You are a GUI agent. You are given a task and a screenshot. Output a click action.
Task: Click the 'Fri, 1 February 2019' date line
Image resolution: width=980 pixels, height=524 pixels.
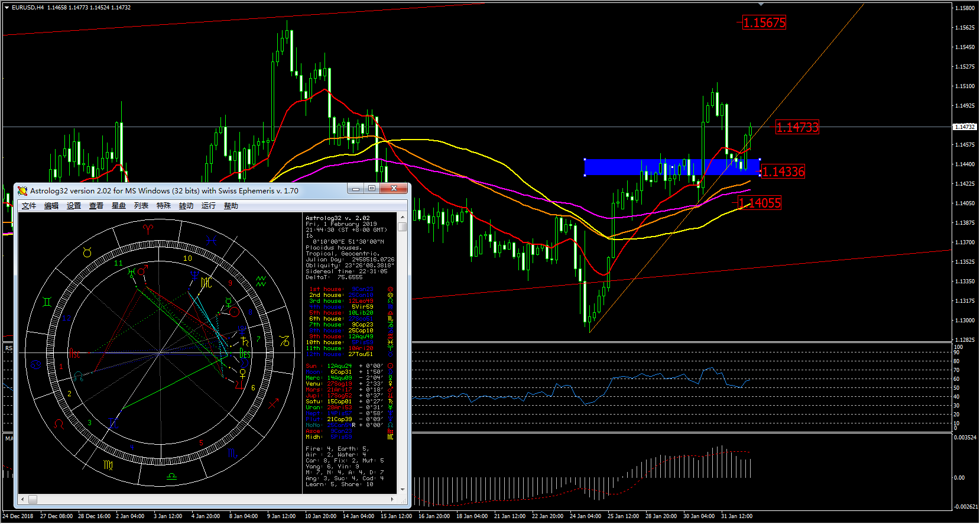click(341, 224)
